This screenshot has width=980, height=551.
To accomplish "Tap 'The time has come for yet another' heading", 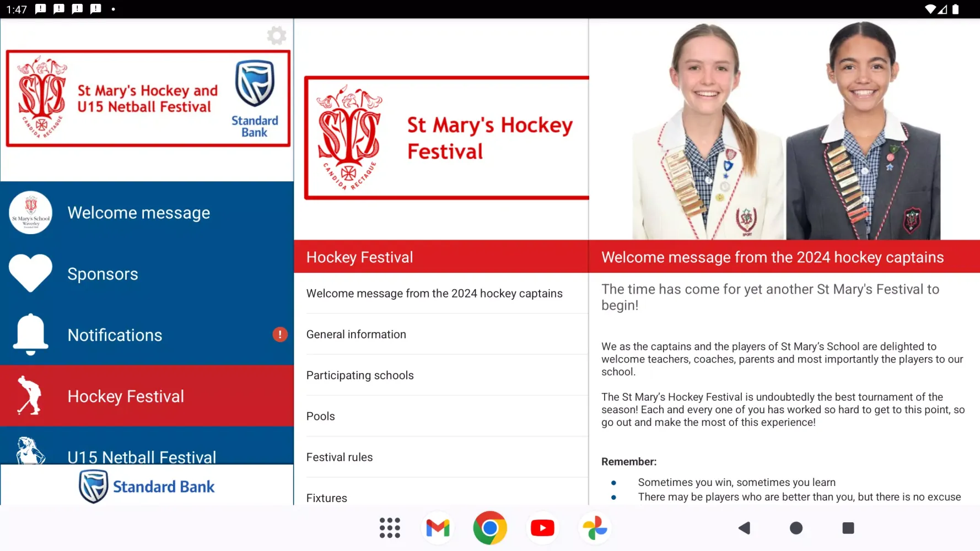I will click(x=770, y=297).
